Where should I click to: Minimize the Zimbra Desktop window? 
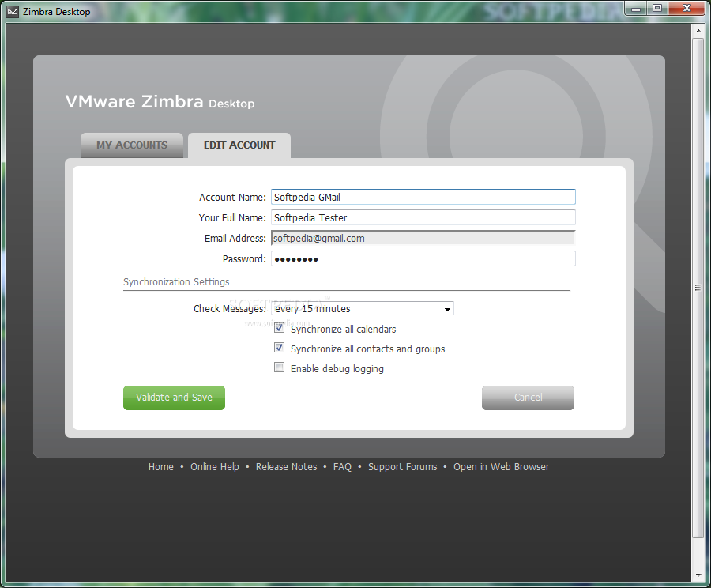click(636, 8)
